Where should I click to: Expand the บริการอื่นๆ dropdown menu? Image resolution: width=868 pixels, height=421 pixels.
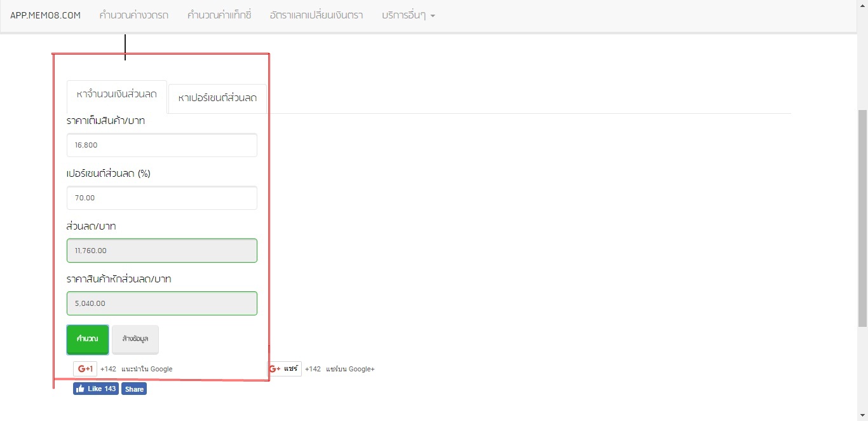point(409,15)
